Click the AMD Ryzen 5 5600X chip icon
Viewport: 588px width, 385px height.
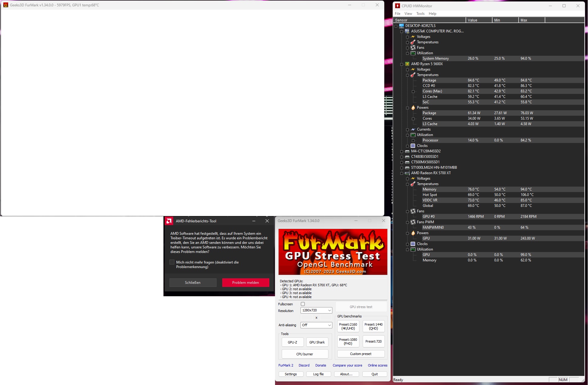[x=407, y=64]
